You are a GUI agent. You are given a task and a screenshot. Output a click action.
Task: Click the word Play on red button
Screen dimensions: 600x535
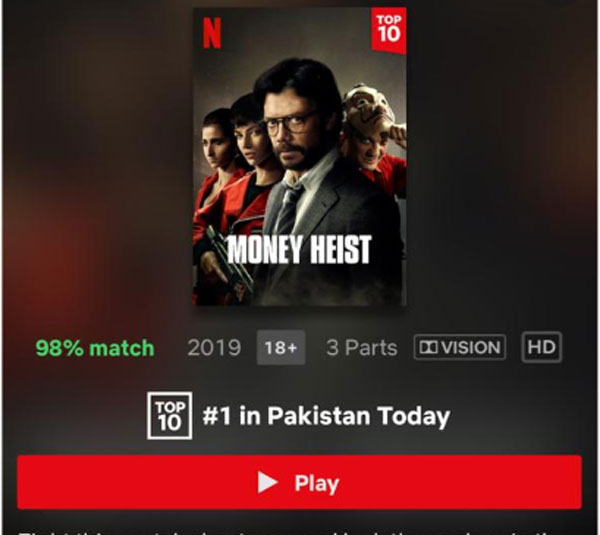[x=317, y=483]
